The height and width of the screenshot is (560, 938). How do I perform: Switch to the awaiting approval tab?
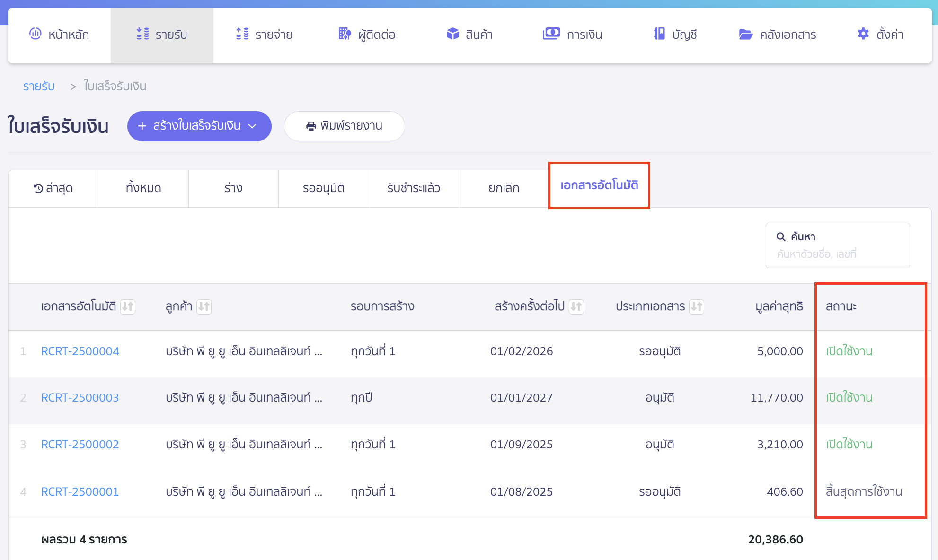pos(323,188)
